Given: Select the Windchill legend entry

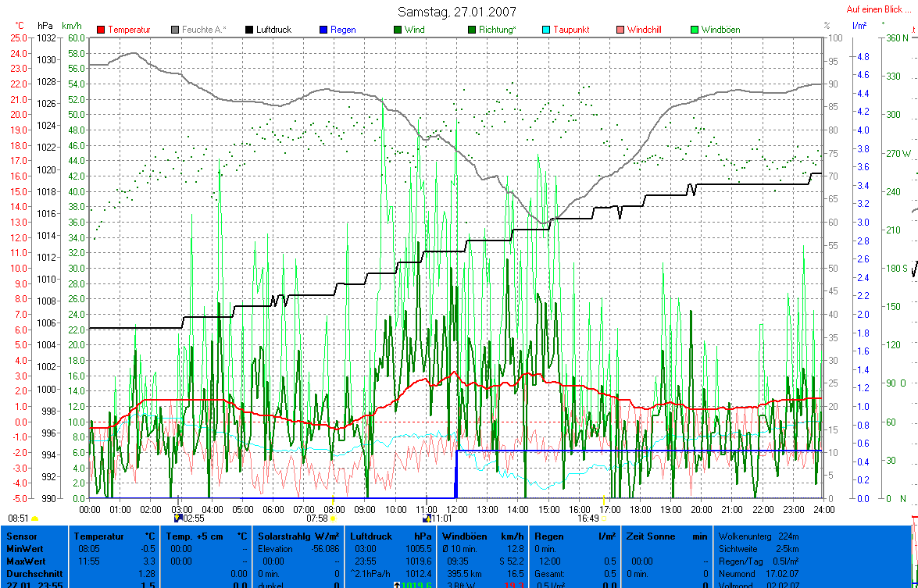Looking at the screenshot, I should point(645,30).
